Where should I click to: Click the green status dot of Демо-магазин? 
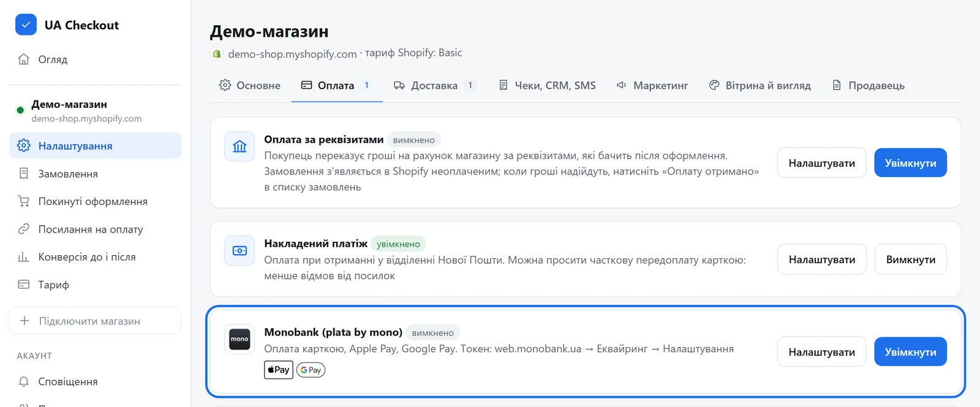click(20, 110)
